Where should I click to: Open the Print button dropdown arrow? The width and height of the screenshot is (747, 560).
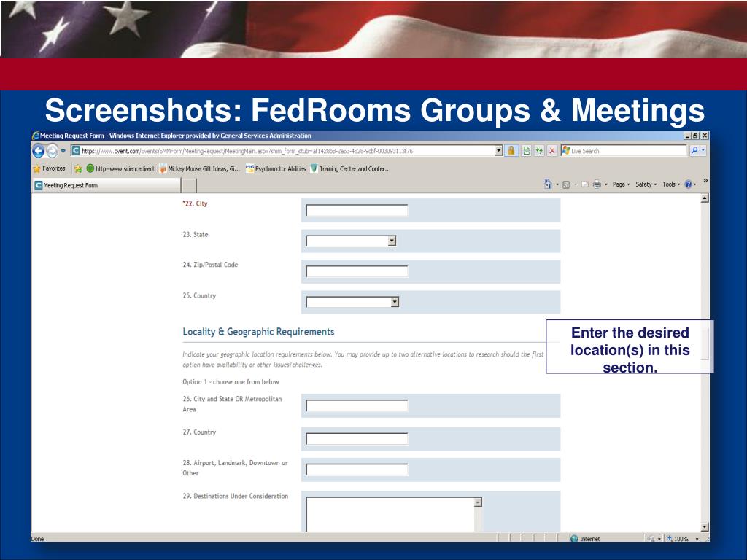pos(606,184)
